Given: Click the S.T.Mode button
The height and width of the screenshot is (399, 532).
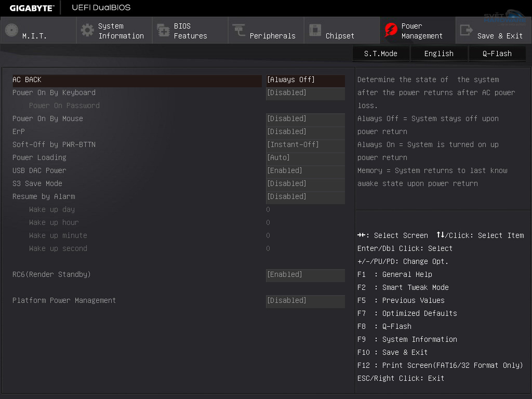Looking at the screenshot, I should tap(381, 54).
